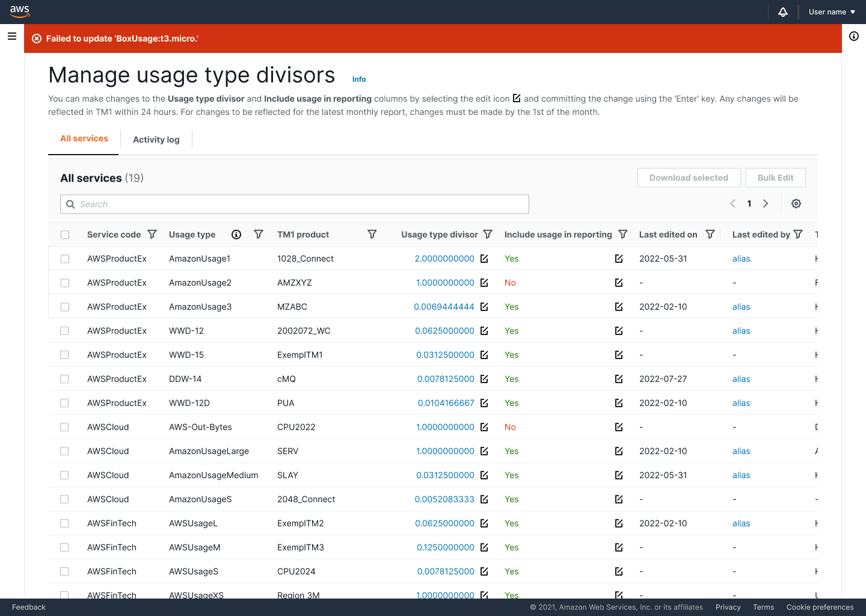Go to next page chevron
The width and height of the screenshot is (866, 616).
coord(766,204)
